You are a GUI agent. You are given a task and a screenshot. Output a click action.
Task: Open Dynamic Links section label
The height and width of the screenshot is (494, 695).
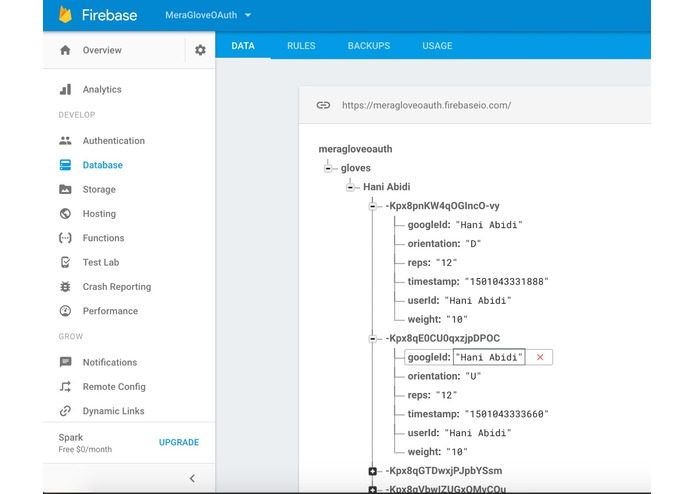pos(113,411)
